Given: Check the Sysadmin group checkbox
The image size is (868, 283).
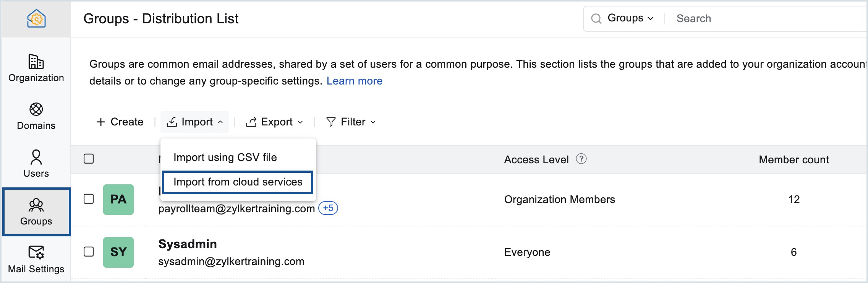Looking at the screenshot, I should (x=89, y=252).
